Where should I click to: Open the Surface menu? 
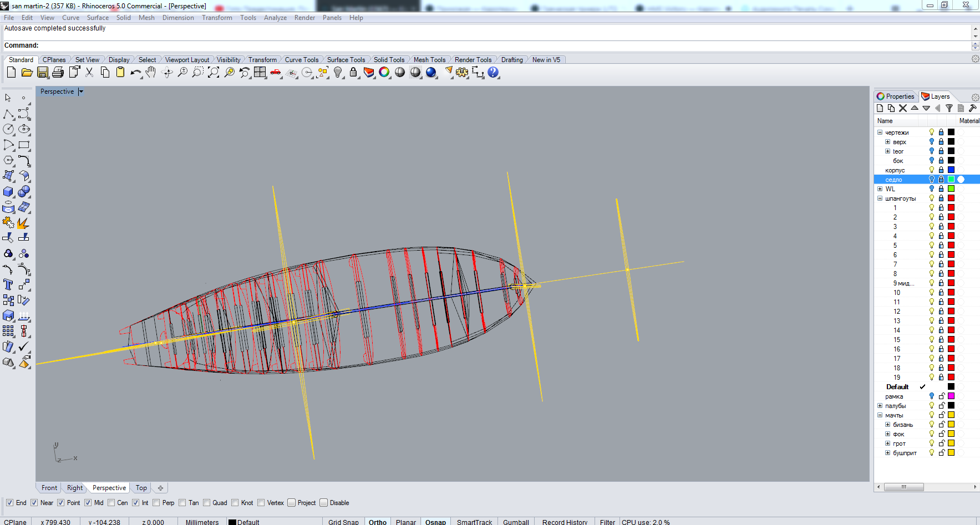click(x=98, y=18)
